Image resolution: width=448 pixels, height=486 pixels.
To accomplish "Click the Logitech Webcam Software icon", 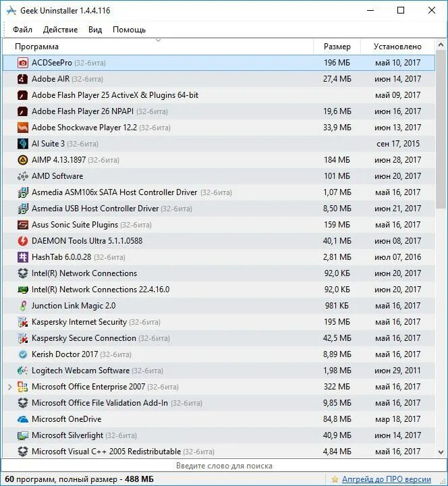I will (23, 371).
